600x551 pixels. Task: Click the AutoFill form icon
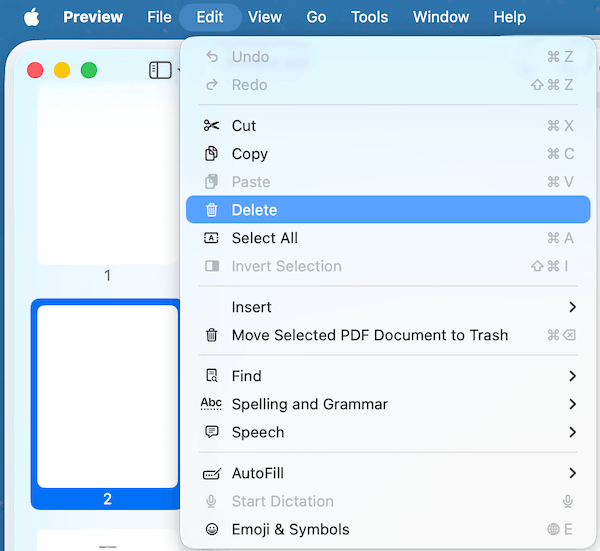[x=212, y=474]
